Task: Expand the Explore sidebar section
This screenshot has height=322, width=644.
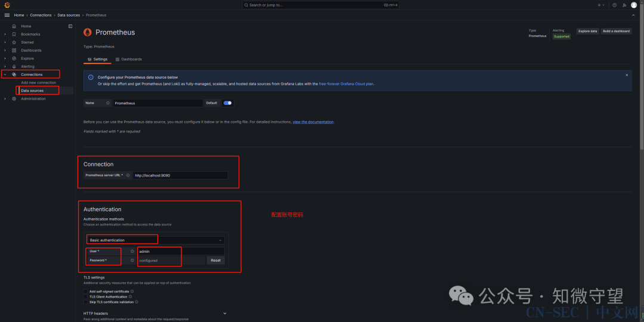Action: click(5, 58)
